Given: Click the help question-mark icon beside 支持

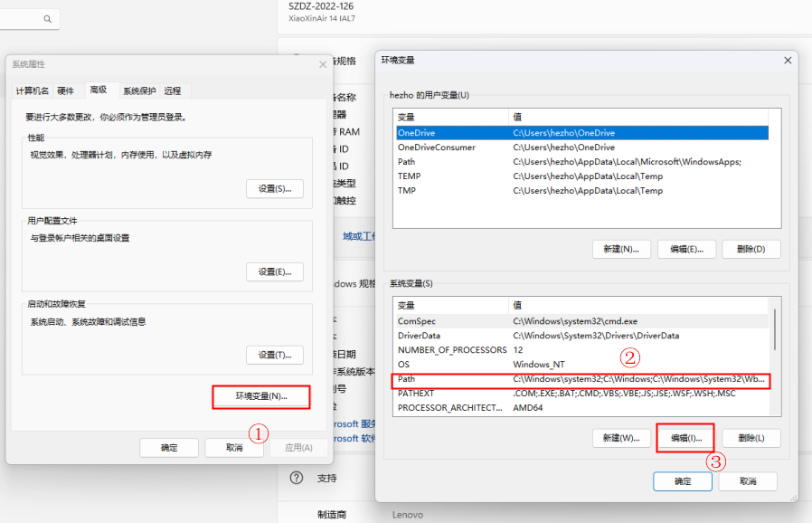Looking at the screenshot, I should pos(297,478).
